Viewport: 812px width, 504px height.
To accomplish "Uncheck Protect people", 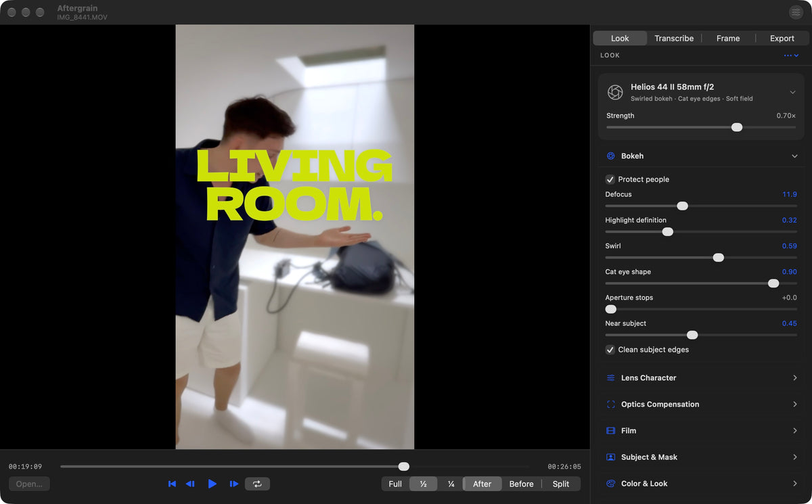I will [610, 179].
